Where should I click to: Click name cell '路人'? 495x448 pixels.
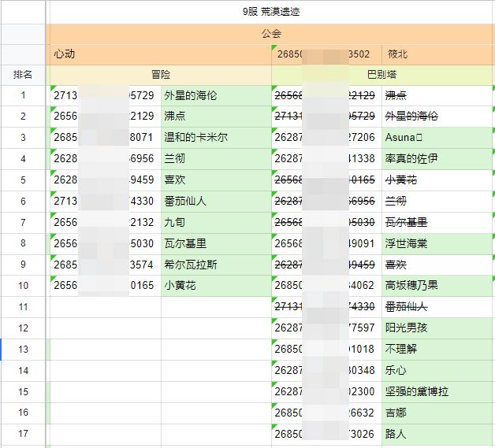tap(437, 435)
